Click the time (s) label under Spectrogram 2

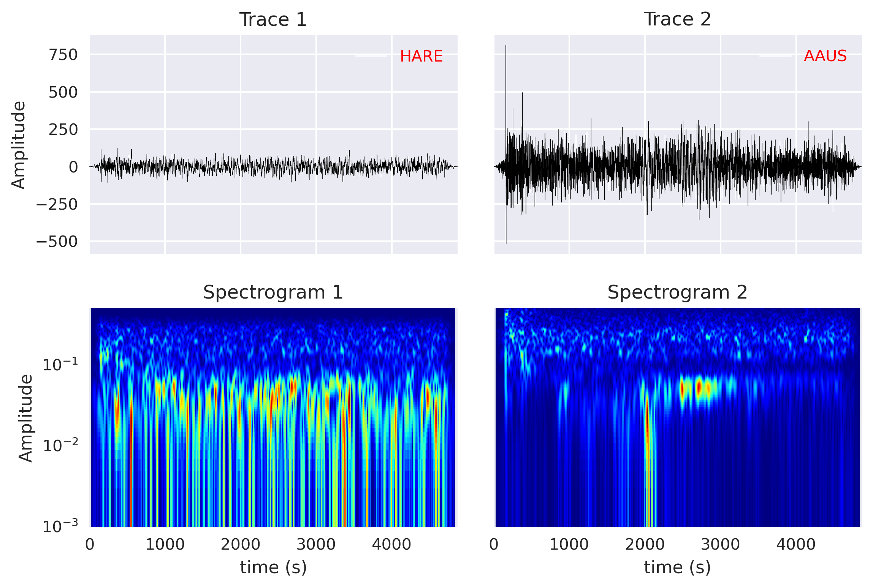[x=677, y=567]
